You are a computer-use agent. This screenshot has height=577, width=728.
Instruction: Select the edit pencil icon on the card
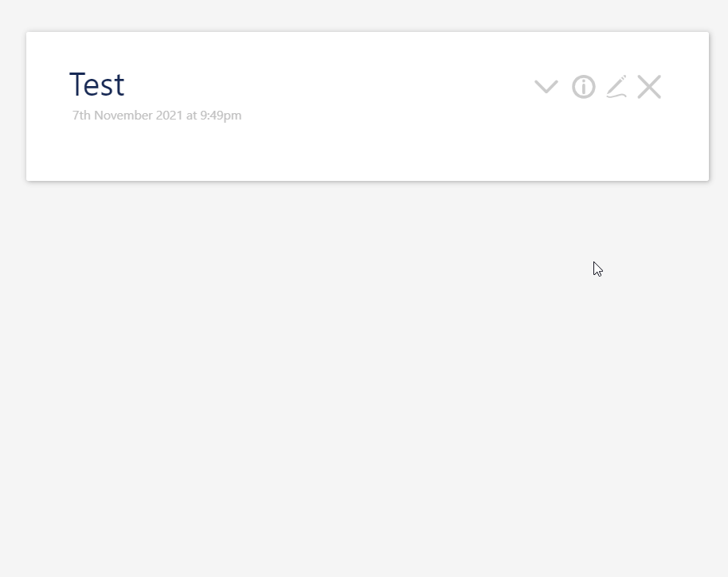[x=616, y=87]
